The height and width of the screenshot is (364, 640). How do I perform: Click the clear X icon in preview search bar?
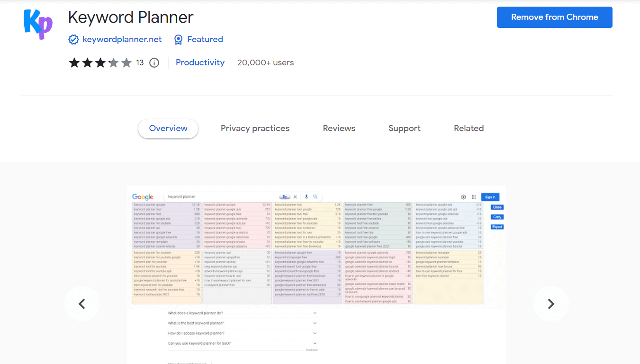pos(295,196)
